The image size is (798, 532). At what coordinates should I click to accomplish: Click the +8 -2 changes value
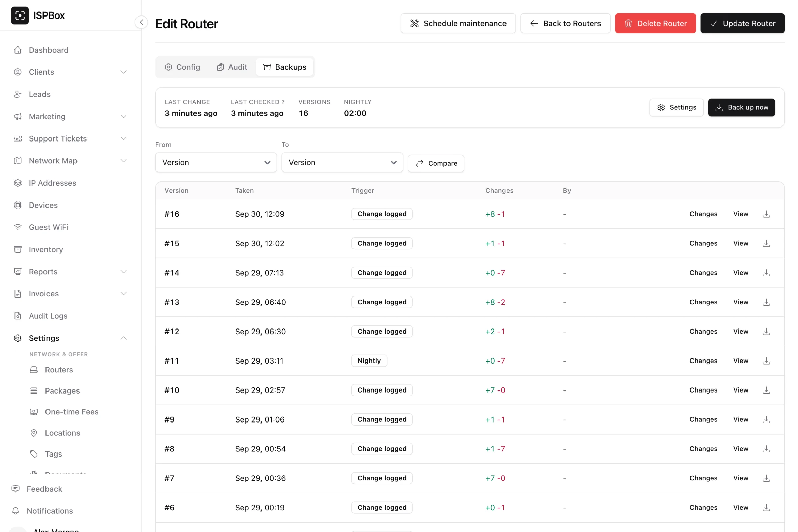click(x=495, y=302)
